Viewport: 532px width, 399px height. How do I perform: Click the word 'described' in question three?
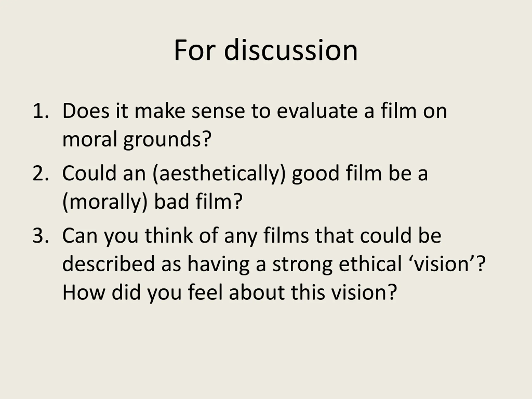108,264
